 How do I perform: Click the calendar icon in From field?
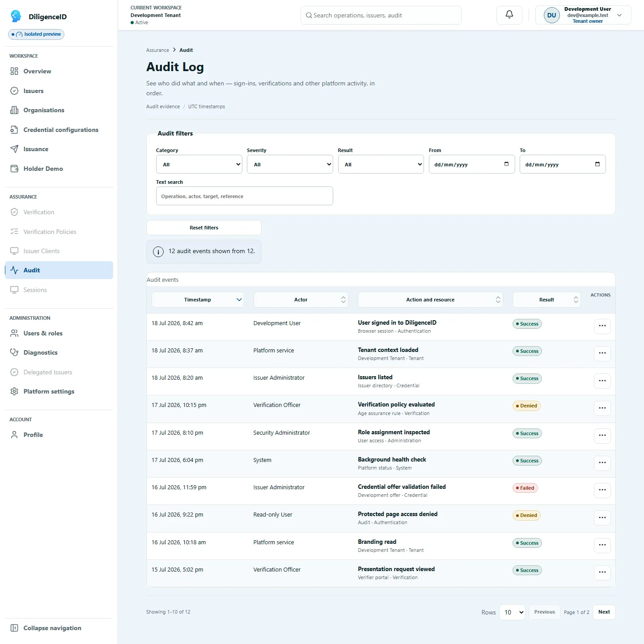506,164
